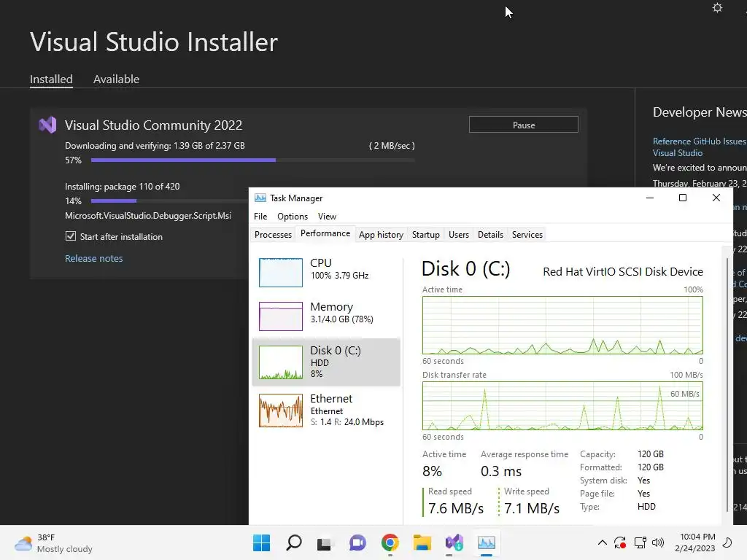Image resolution: width=747 pixels, height=560 pixels.
Task: Click Microsoft.VisualStudio.Debugger.Script.Msi package name
Action: pos(147,216)
